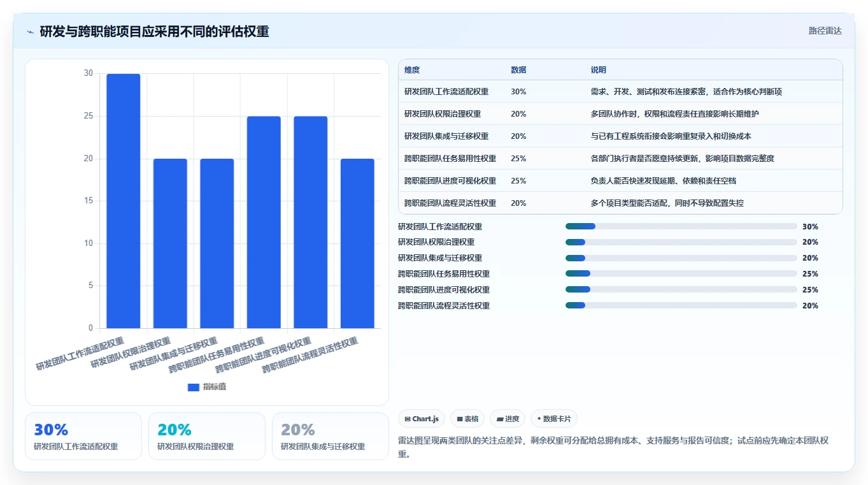Viewport: 868px width, 485px height.
Task: Click the 研发团队工作流适配权重 bar in the chart
Action: (x=124, y=201)
